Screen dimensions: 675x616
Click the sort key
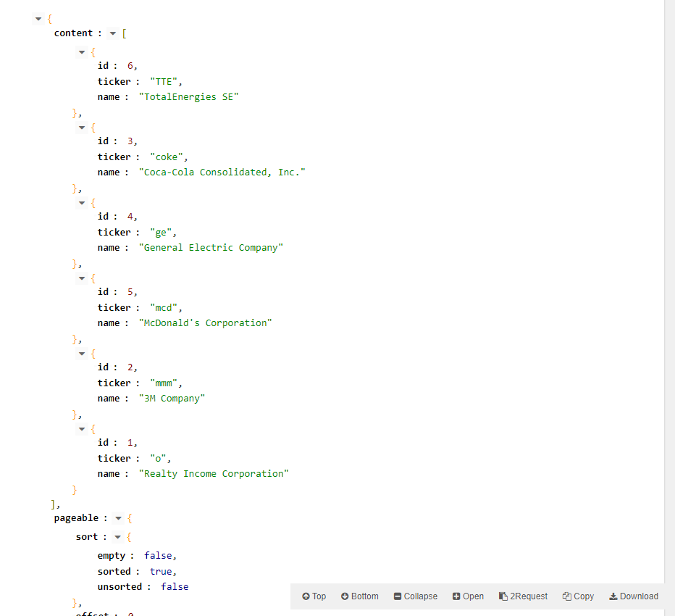click(87, 537)
